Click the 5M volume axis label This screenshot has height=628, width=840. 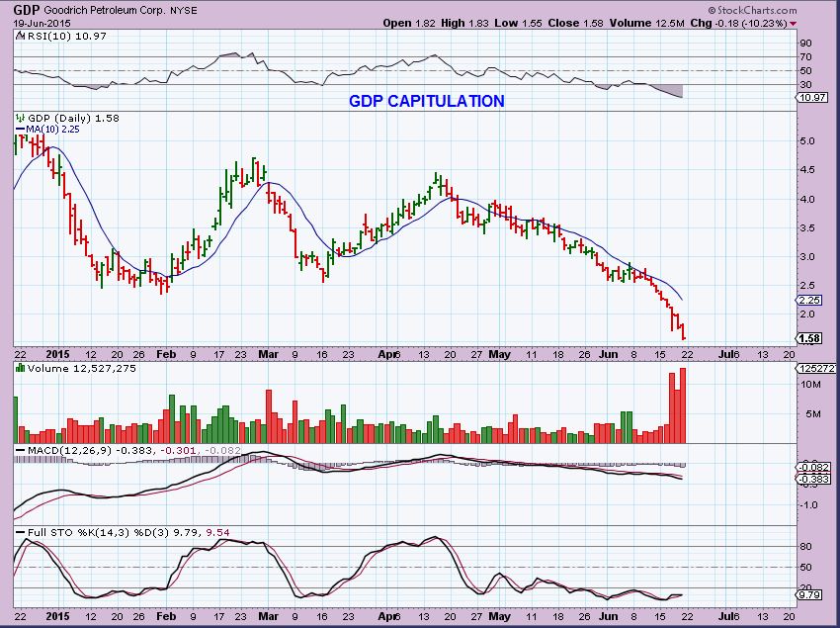coord(813,413)
